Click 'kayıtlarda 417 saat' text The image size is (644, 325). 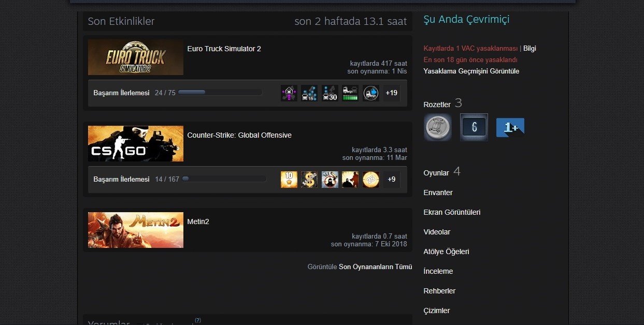[378, 64]
